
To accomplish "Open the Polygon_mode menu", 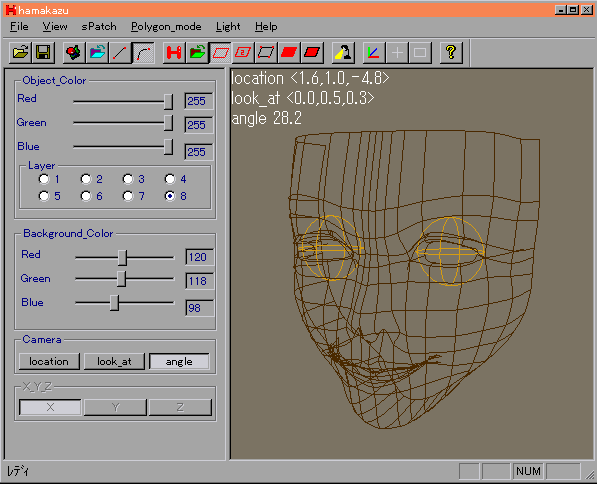I will (166, 27).
